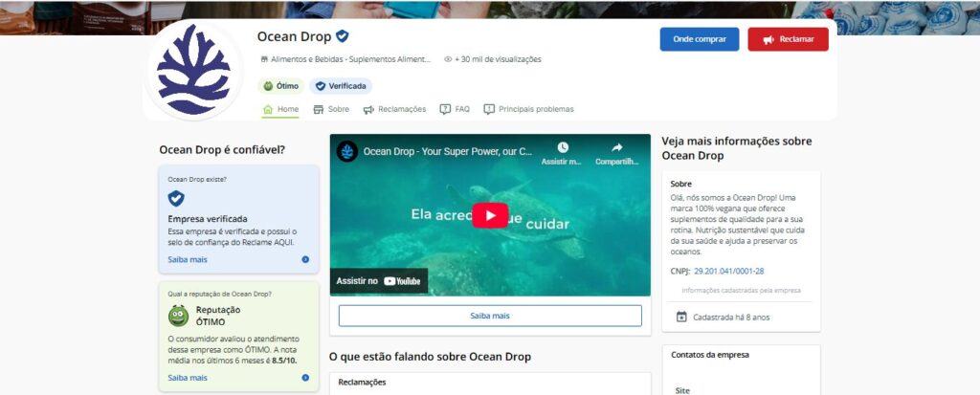The image size is (980, 395).
Task: Click the 'Assistir mais tarde' clock icon
Action: (563, 147)
